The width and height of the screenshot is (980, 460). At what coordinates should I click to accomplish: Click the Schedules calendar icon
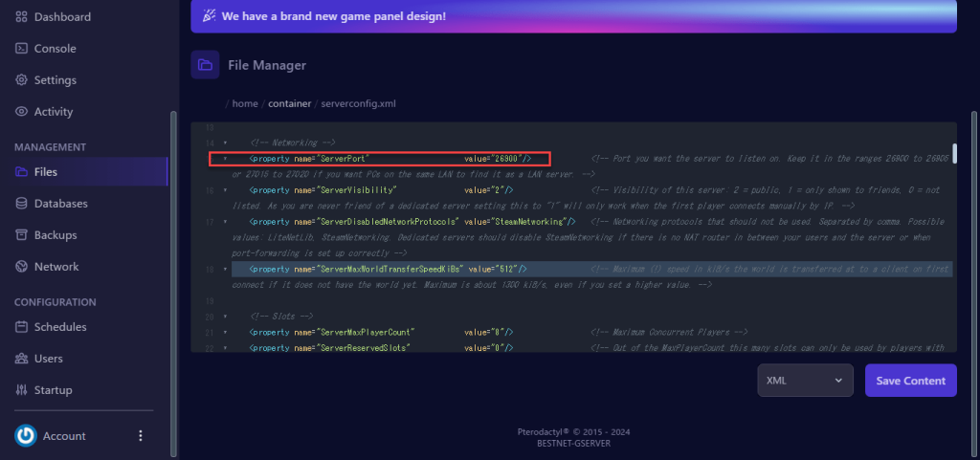coord(21,327)
